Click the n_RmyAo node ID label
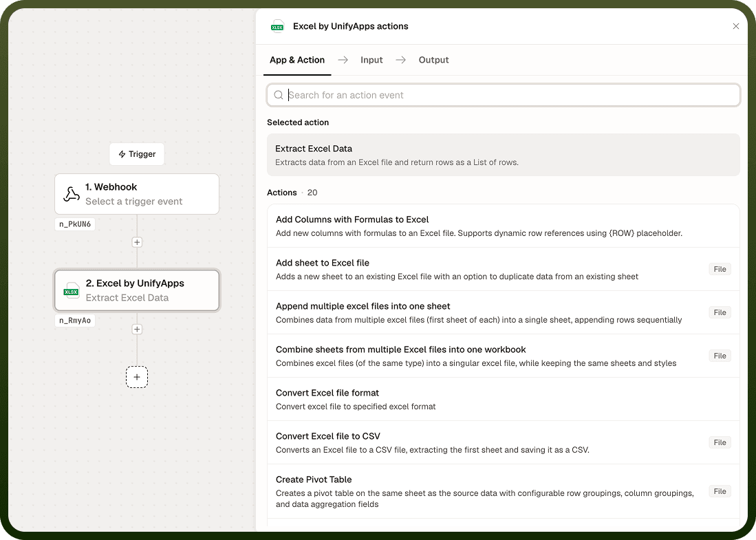The image size is (756, 540). coord(75,320)
